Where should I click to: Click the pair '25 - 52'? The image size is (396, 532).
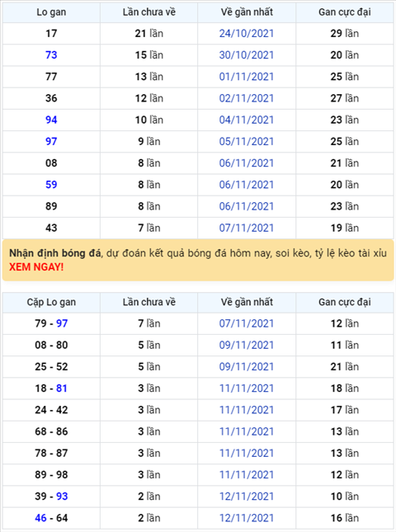(51, 367)
